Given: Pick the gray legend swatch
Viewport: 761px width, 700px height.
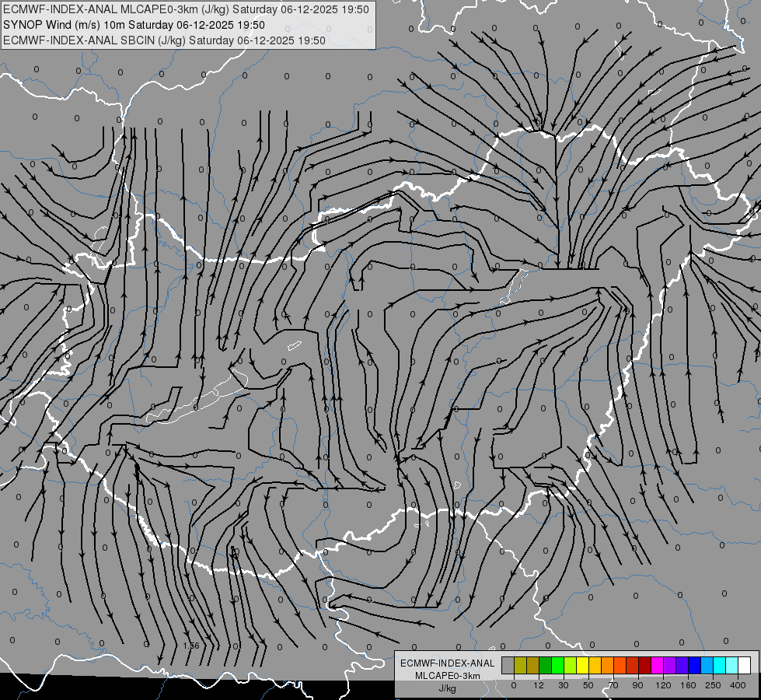Looking at the screenshot, I should (x=508, y=665).
